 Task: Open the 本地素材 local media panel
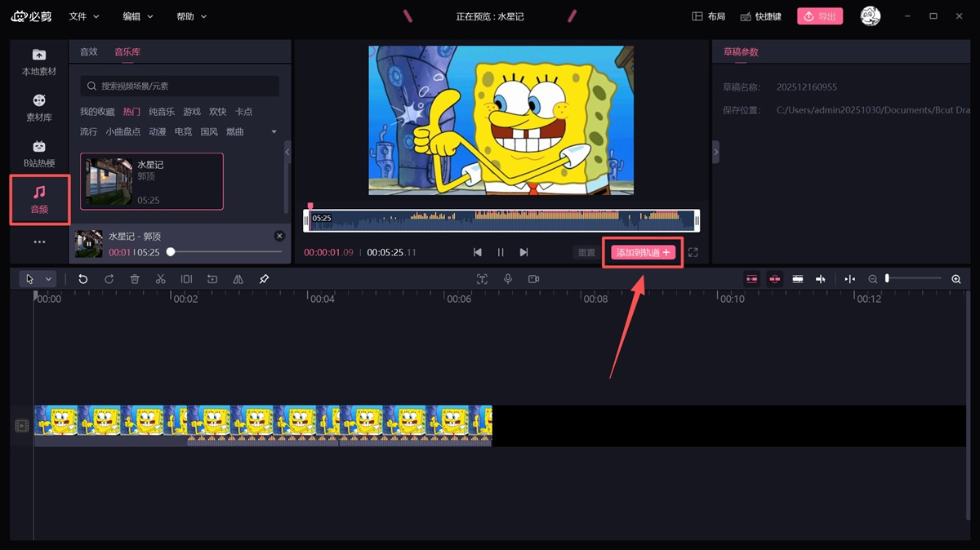(38, 62)
